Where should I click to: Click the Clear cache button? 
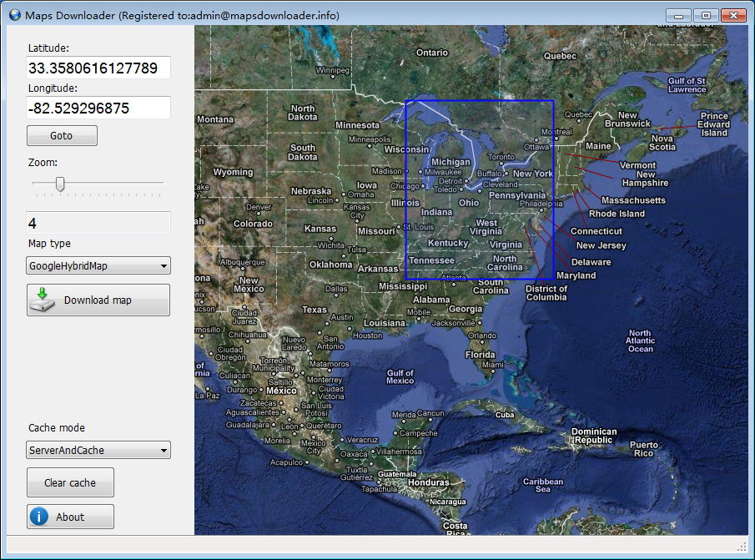pyautogui.click(x=70, y=482)
